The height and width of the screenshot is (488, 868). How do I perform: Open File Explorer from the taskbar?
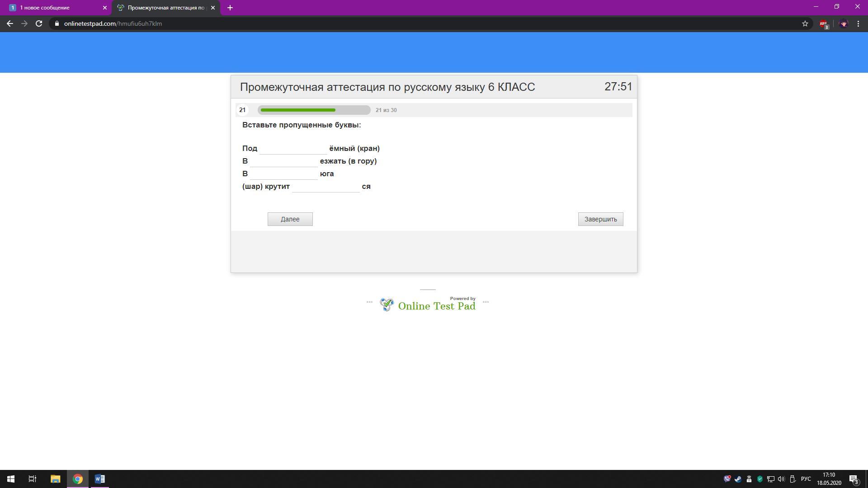coord(55,479)
